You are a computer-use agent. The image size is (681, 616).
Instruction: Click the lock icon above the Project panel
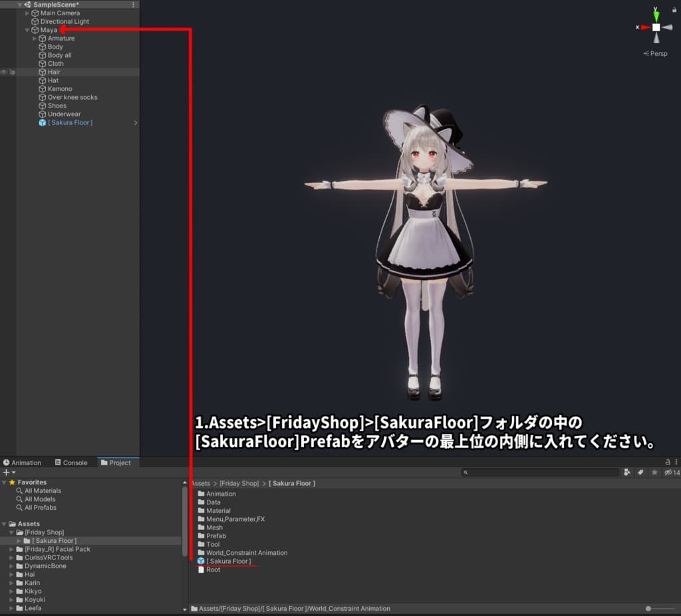tap(668, 462)
